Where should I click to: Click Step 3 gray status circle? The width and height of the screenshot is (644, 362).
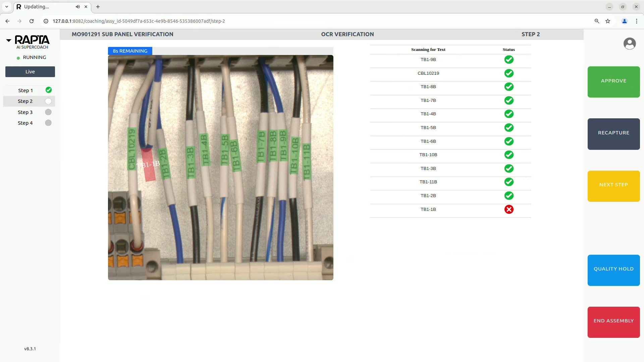[48, 112]
